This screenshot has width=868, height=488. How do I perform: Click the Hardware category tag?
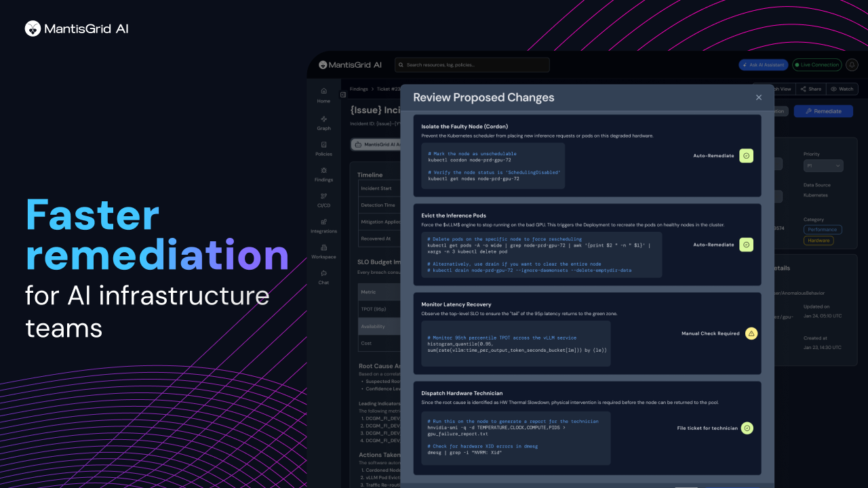point(819,241)
